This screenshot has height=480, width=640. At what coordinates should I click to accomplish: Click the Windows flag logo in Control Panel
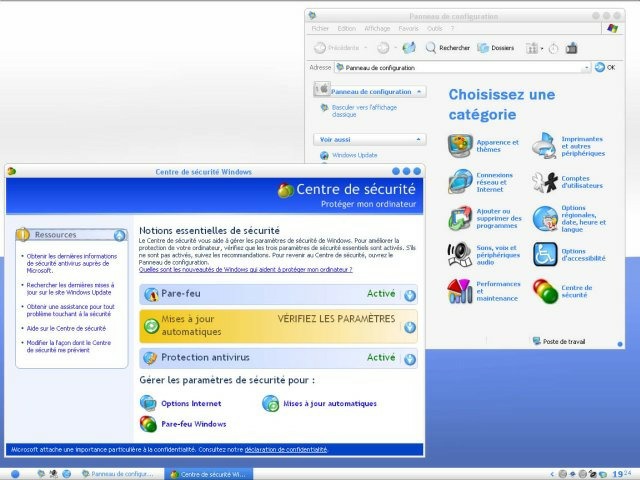click(x=612, y=28)
